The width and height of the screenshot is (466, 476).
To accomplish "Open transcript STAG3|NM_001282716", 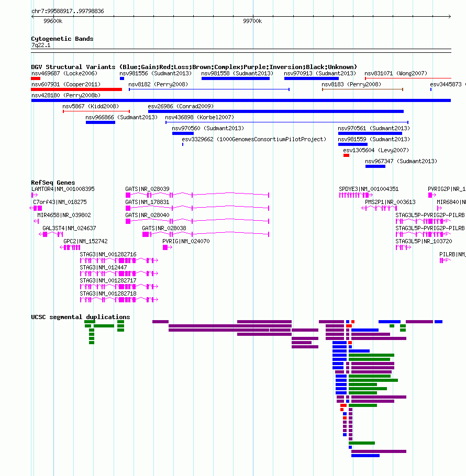I will tap(108, 254).
